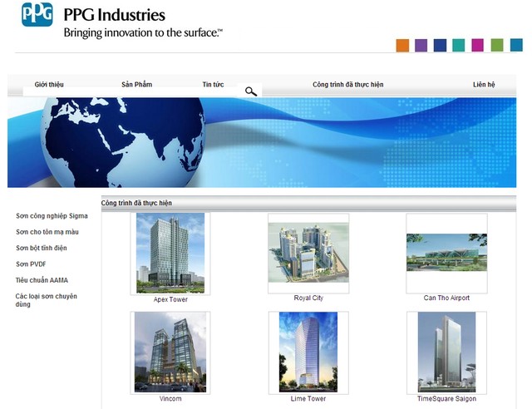Click the Công trình đã thực hiện section heading
This screenshot has height=409, width=532.
136,203
